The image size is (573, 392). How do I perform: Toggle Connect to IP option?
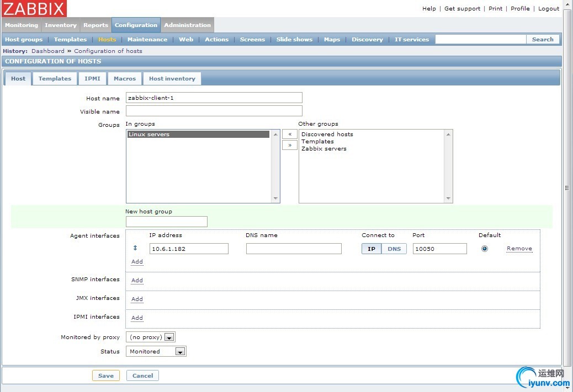coord(372,249)
